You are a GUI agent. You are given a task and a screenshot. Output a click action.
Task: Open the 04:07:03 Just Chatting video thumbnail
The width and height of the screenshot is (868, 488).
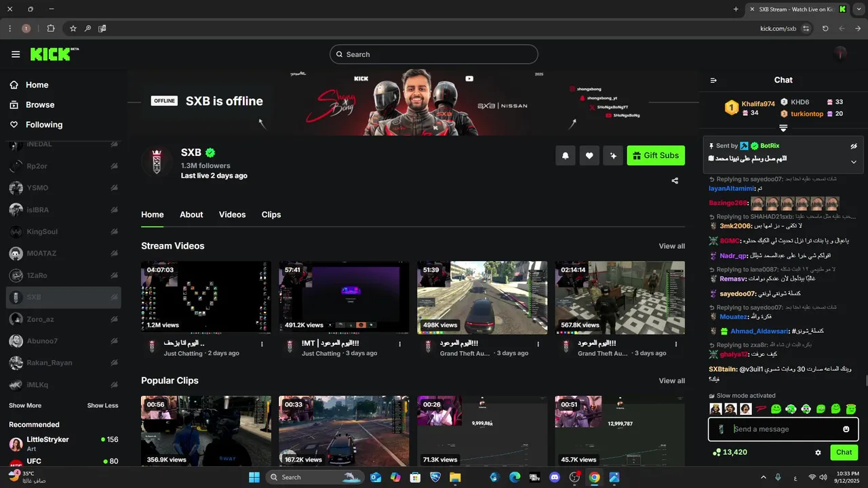tap(206, 298)
